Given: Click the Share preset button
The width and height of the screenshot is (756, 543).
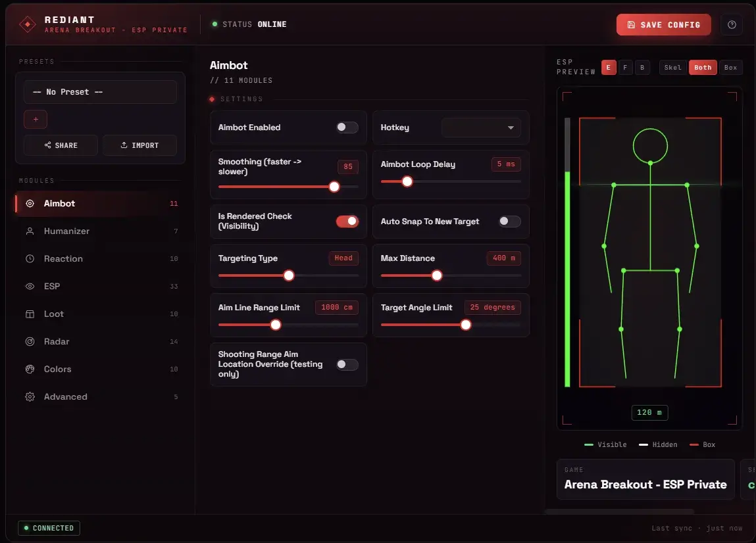Looking at the screenshot, I should pyautogui.click(x=61, y=145).
